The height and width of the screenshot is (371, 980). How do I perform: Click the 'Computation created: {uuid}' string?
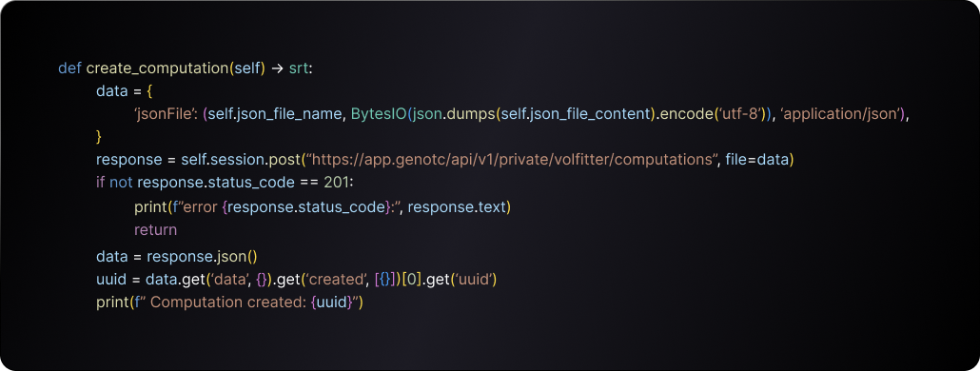(x=248, y=303)
